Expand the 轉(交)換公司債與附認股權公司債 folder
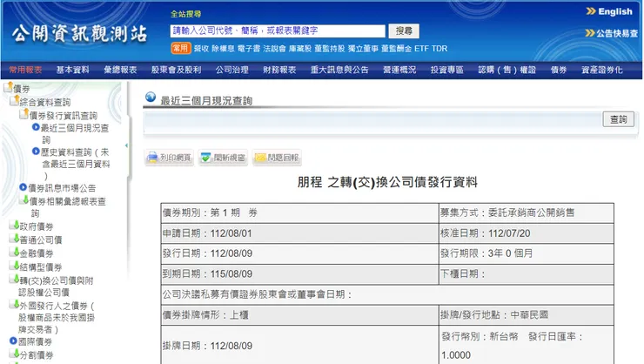This screenshot has width=644, height=364. (15, 280)
